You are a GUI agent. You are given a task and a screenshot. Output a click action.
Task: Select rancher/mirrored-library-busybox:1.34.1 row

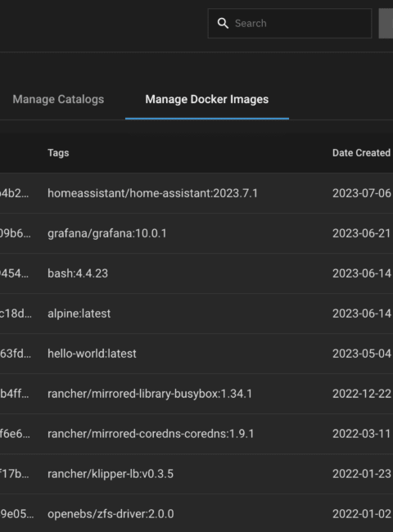196,394
